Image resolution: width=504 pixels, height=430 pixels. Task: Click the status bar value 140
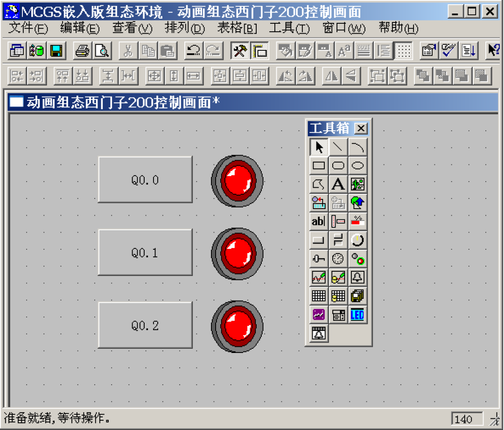pos(467,419)
